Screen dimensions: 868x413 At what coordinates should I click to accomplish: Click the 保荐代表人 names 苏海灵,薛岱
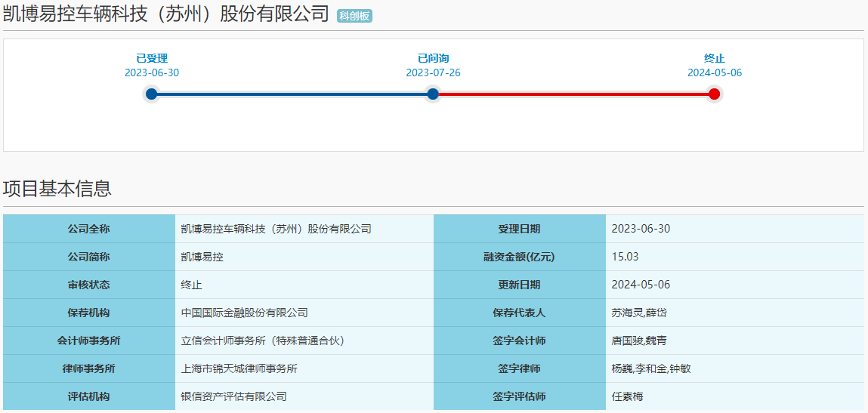pos(639,313)
